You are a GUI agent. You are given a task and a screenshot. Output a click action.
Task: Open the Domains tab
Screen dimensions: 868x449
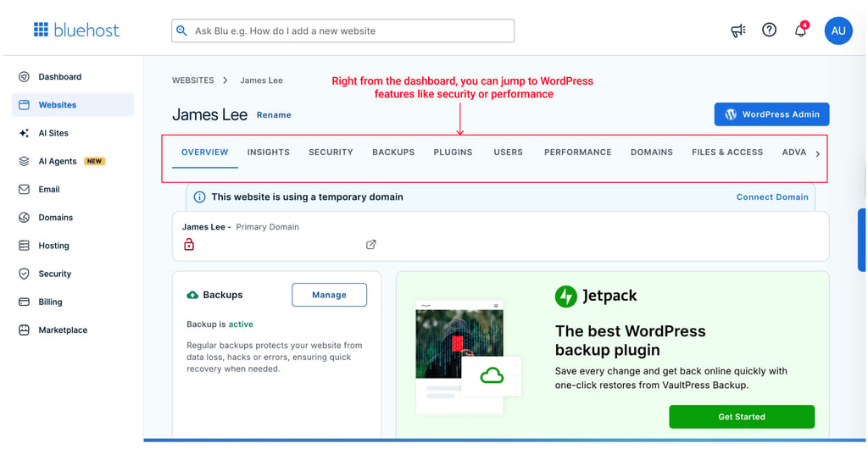click(652, 152)
